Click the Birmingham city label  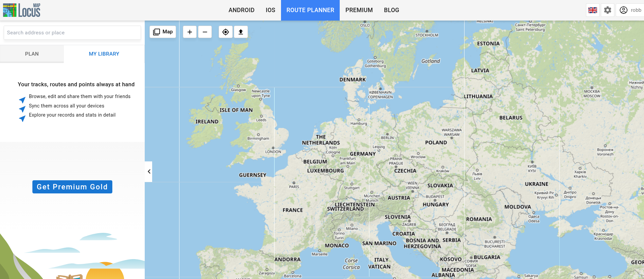[258, 138]
